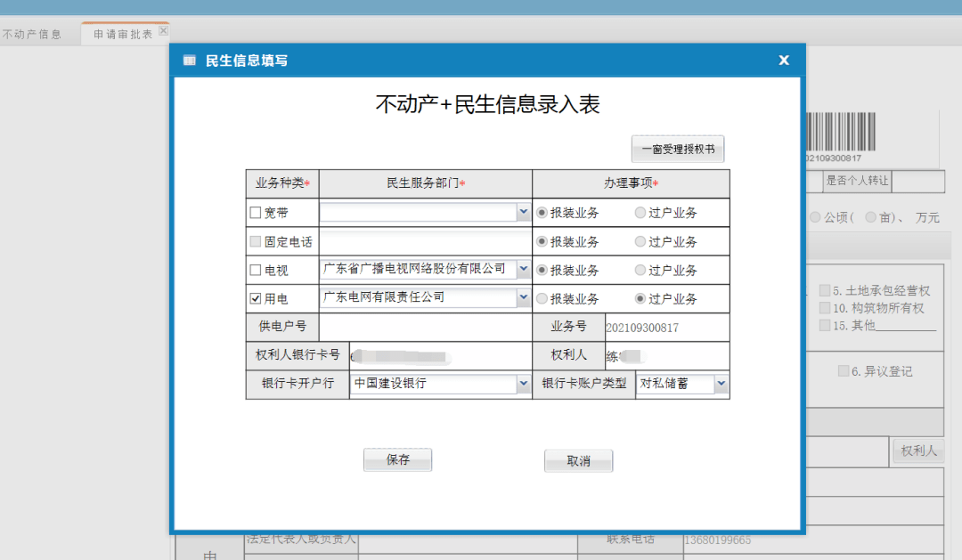Check the 宽带 checkbox
The height and width of the screenshot is (560, 962).
[257, 212]
